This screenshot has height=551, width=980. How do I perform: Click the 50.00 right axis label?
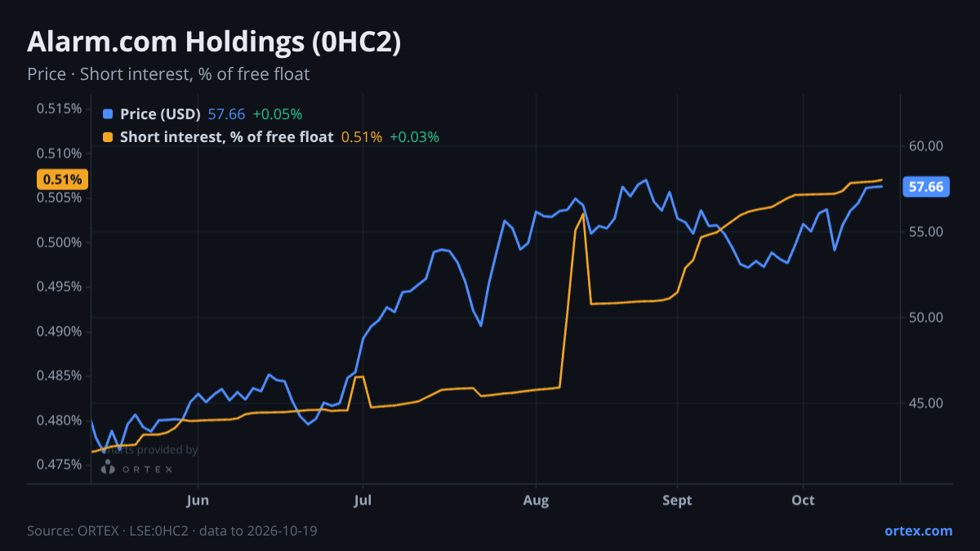(x=926, y=318)
